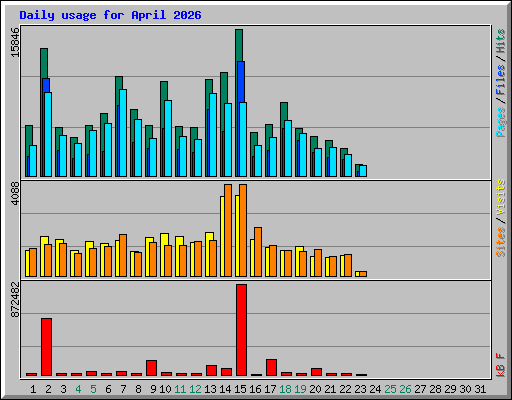Click day 8 on the x-axis
Screen dimensions: 512x400
click(x=138, y=389)
